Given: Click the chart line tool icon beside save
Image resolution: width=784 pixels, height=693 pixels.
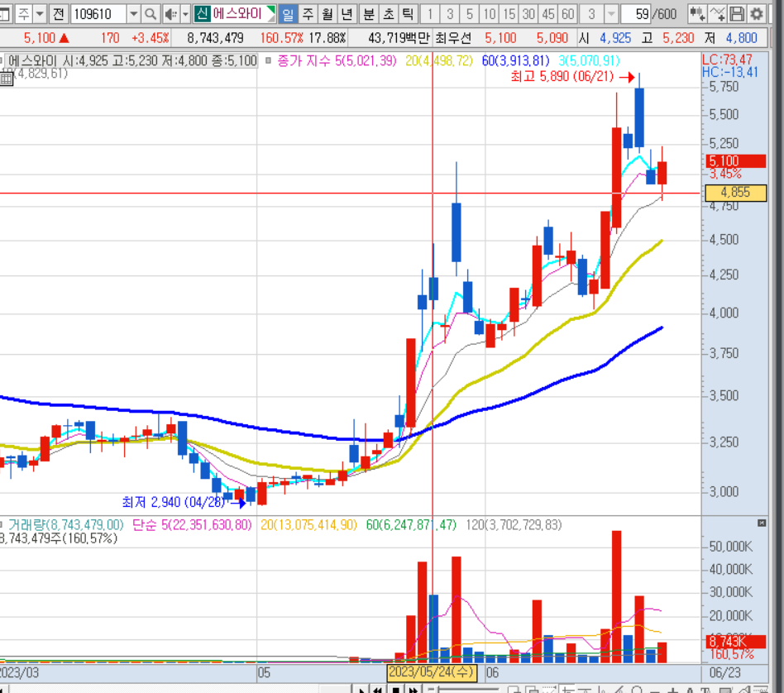Looking at the screenshot, I should point(718,14).
